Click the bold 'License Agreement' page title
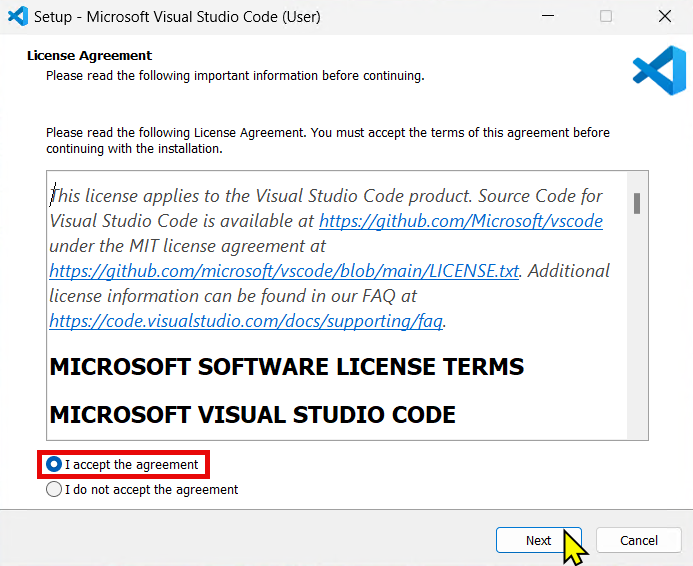This screenshot has height=566, width=693. point(89,56)
